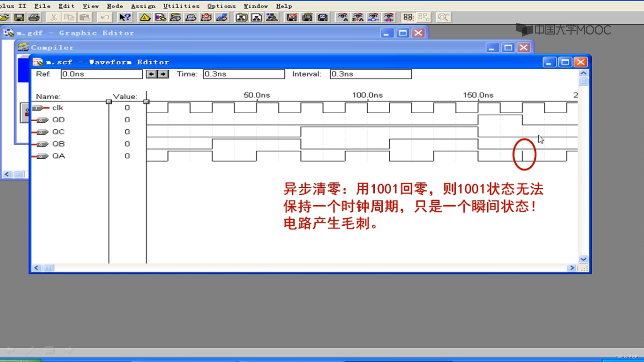644x362 pixels.
Task: Open the Simulator toolbar icon
Action: tap(191, 17)
